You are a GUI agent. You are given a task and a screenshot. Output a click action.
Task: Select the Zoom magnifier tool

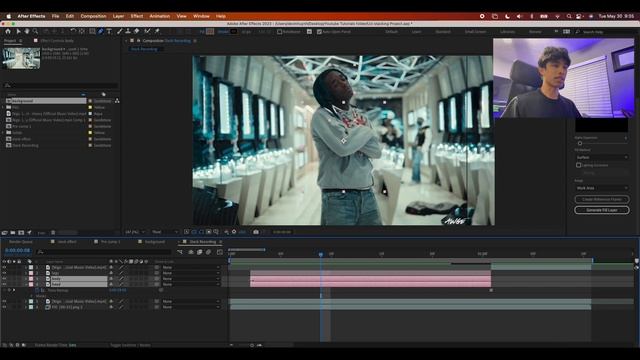[x=36, y=31]
